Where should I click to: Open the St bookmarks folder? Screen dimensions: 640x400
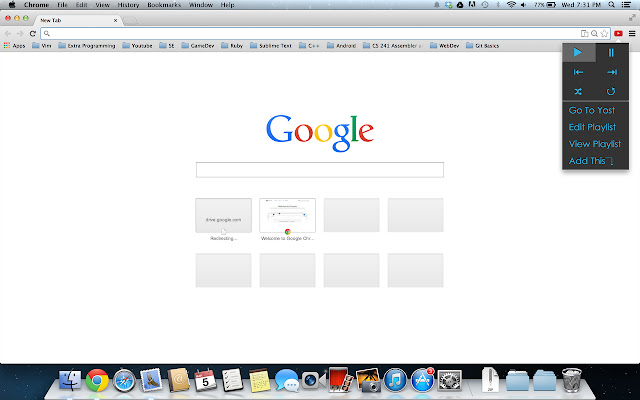coord(167,46)
